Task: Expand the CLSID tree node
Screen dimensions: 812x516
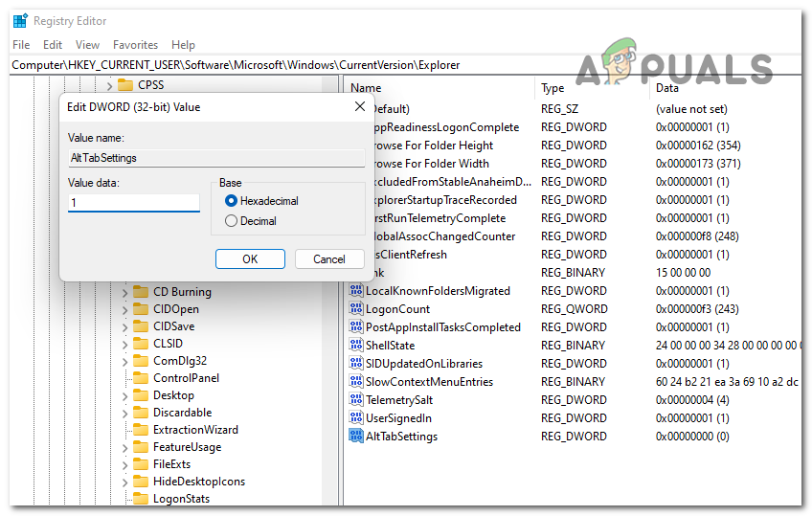Action: tap(124, 345)
